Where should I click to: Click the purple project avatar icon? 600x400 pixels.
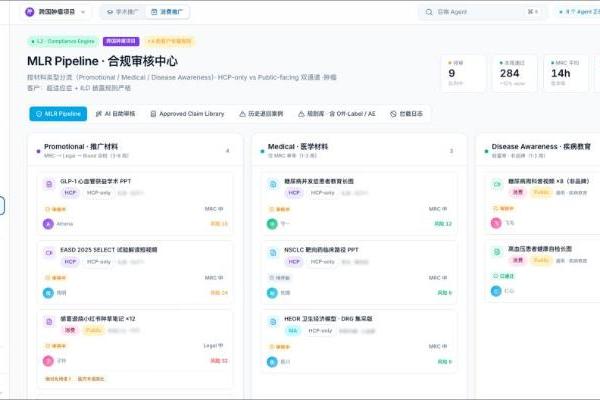tap(29, 12)
